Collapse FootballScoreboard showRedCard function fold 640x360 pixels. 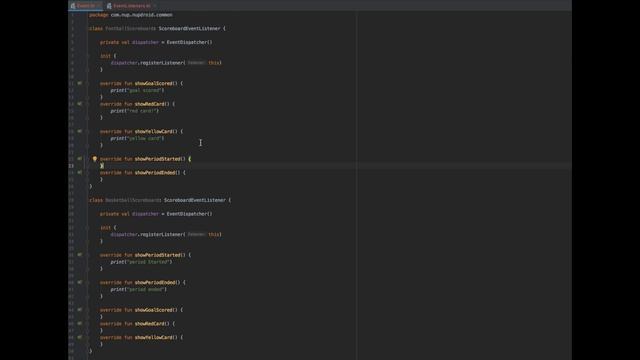tap(88, 104)
